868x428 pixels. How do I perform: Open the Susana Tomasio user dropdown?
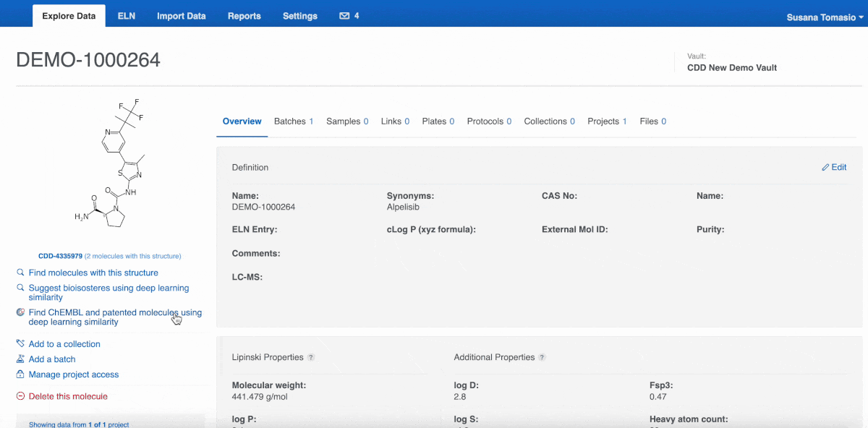[x=825, y=17]
